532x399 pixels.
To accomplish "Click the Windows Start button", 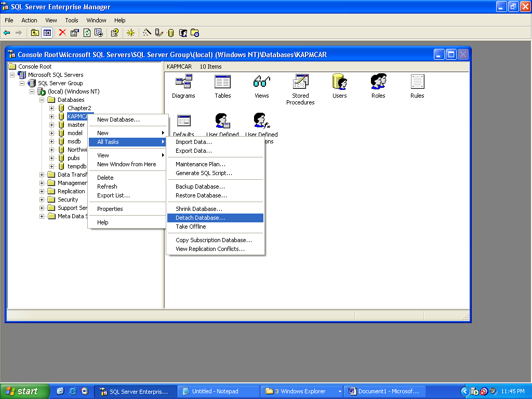I will coord(24,391).
